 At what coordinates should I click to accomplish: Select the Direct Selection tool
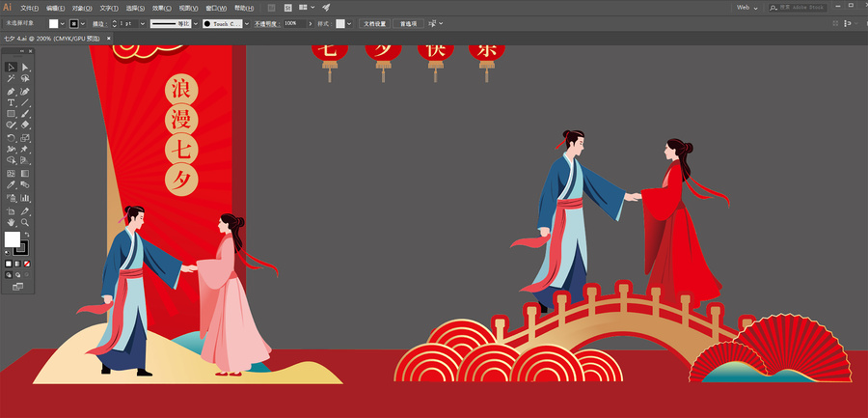click(x=25, y=67)
